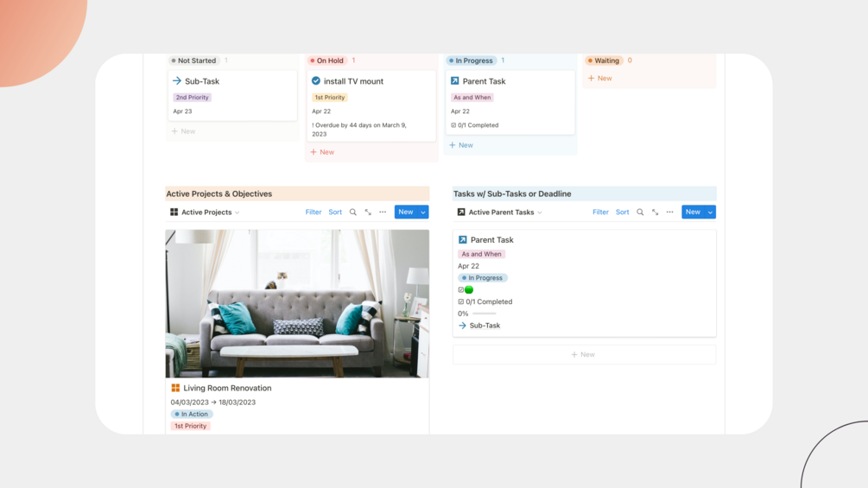Image resolution: width=868 pixels, height=488 pixels.
Task: Click Sort in Active Projects toolbar
Action: tap(335, 212)
